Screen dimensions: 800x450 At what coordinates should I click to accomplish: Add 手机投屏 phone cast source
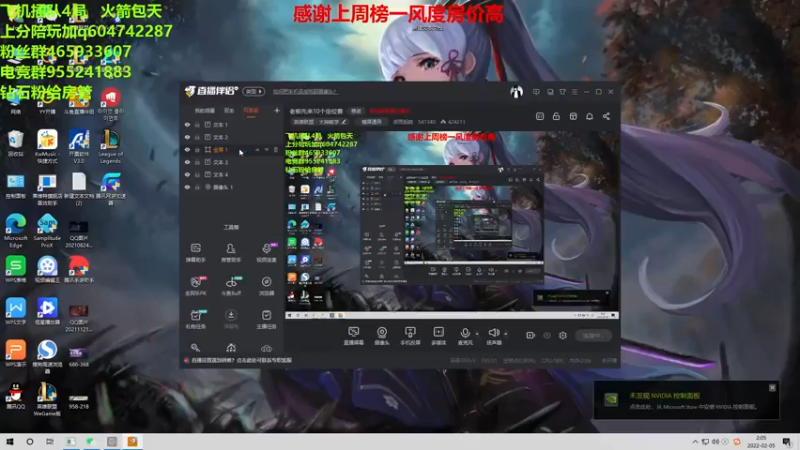(410, 336)
